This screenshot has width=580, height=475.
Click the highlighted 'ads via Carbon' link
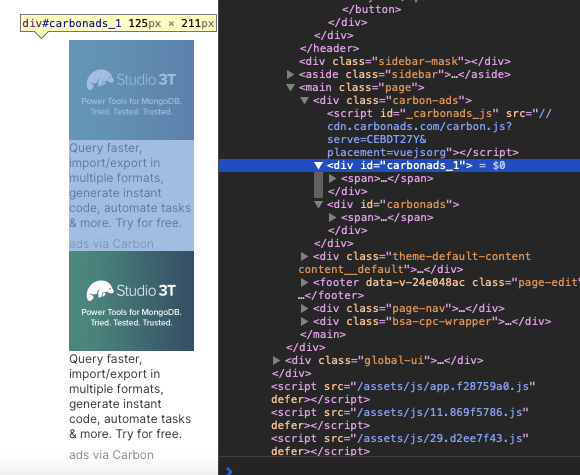[x=111, y=244]
